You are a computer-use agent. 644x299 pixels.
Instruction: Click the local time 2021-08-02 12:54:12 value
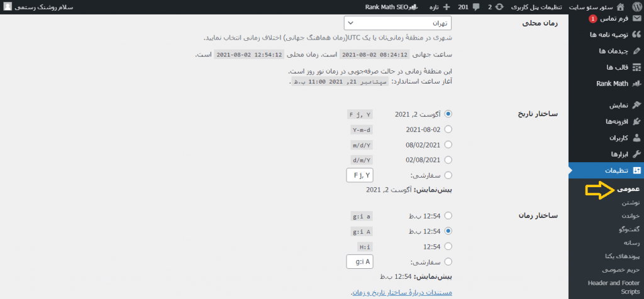coord(249,54)
